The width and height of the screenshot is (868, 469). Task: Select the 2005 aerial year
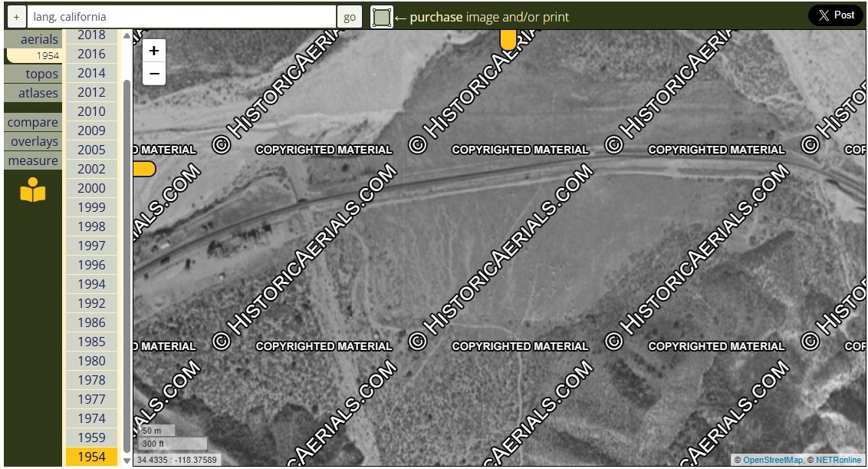click(91, 150)
